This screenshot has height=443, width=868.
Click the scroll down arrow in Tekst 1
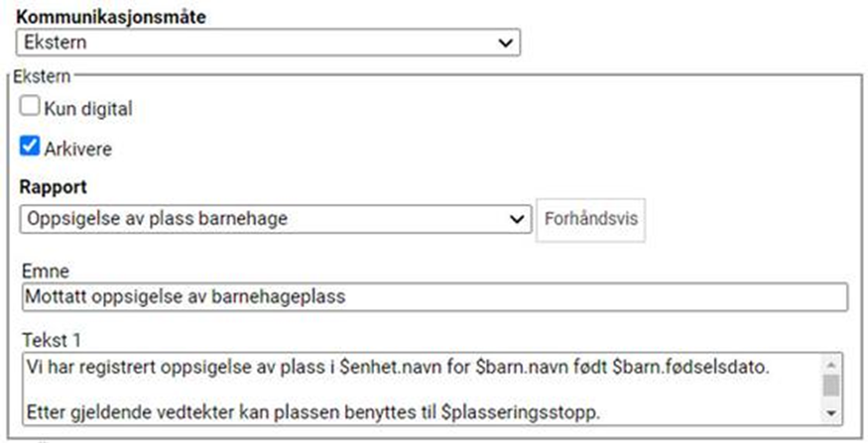[x=831, y=411]
